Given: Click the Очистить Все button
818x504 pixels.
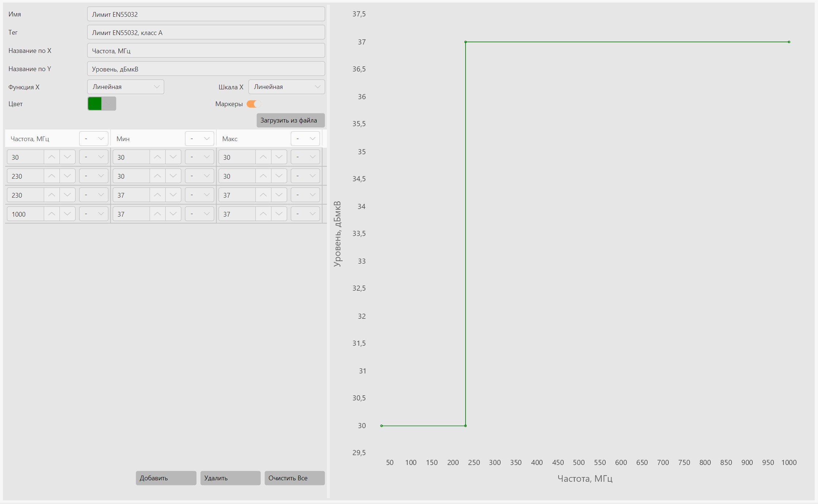Looking at the screenshot, I should [x=294, y=478].
